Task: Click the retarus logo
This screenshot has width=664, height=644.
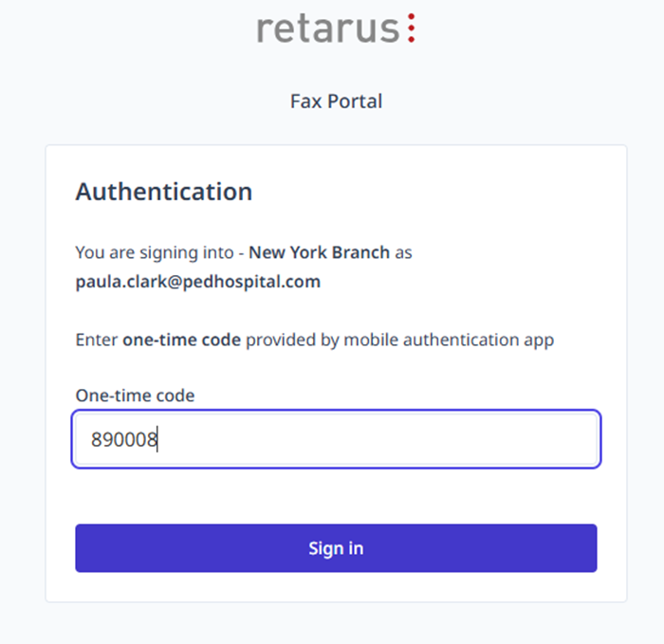Action: [336, 28]
